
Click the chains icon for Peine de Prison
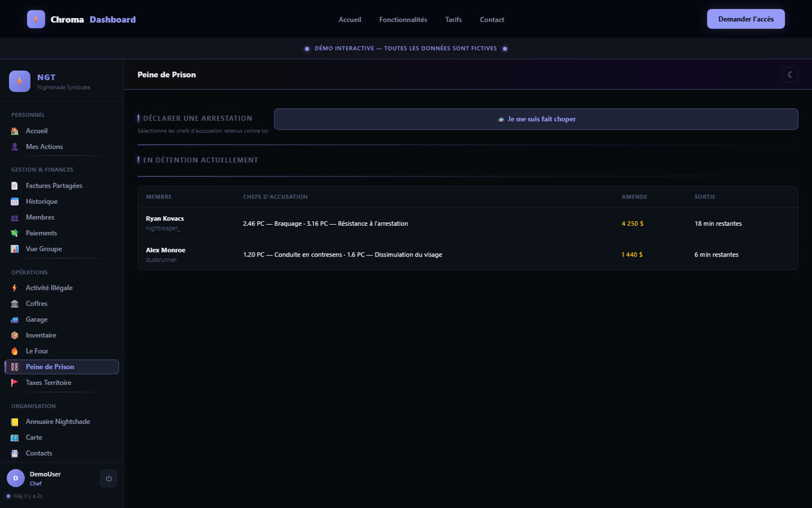pyautogui.click(x=14, y=367)
